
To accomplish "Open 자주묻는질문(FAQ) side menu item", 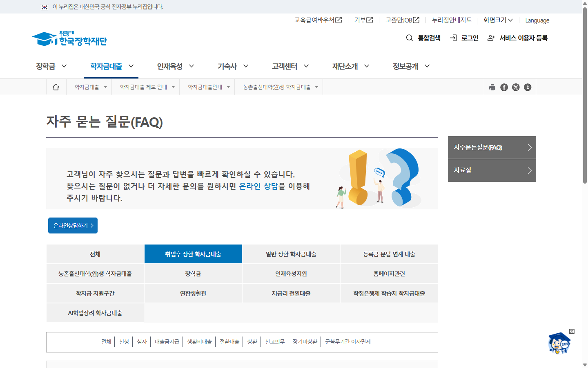I will (x=492, y=147).
